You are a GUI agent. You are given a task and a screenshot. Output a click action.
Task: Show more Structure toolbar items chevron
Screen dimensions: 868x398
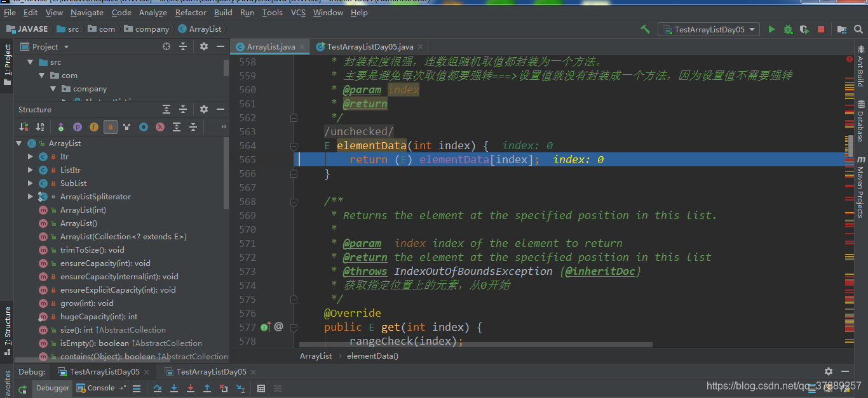pyautogui.click(x=223, y=127)
